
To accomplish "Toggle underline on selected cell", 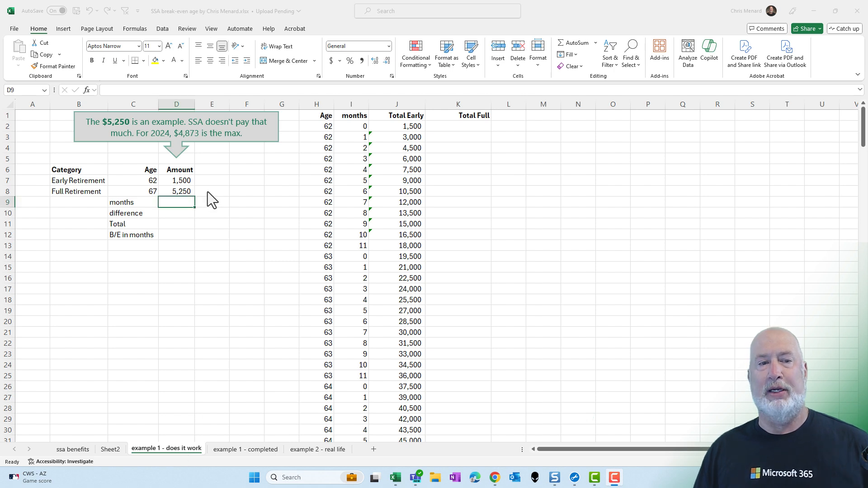I will tap(114, 60).
